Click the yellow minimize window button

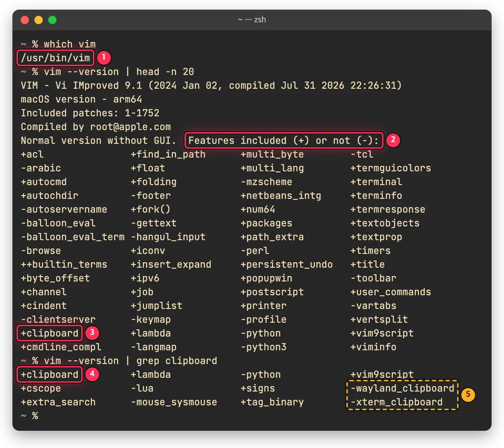click(x=39, y=20)
